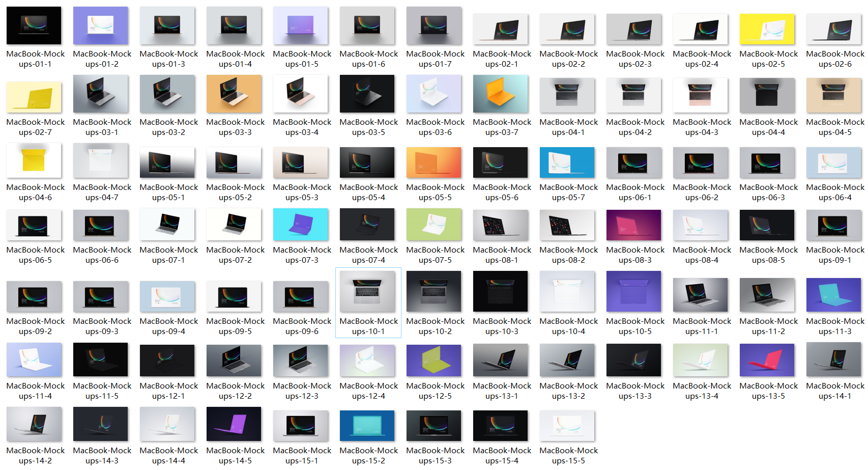Click the MacBook-Mockups-15-2 teal screen file
This screenshot has height=470, width=868.
click(367, 426)
